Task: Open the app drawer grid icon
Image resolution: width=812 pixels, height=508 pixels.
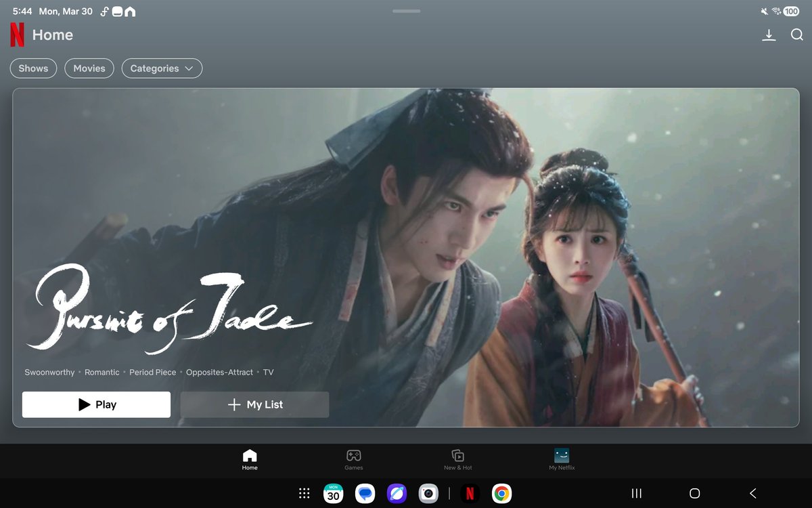Action: (x=304, y=494)
